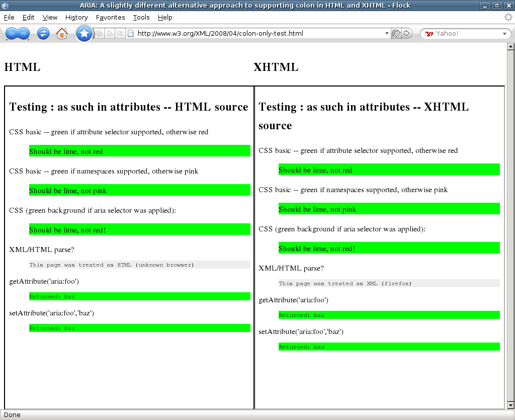Go forward with the right arrow button
The height and width of the screenshot is (420, 515).
tap(24, 33)
